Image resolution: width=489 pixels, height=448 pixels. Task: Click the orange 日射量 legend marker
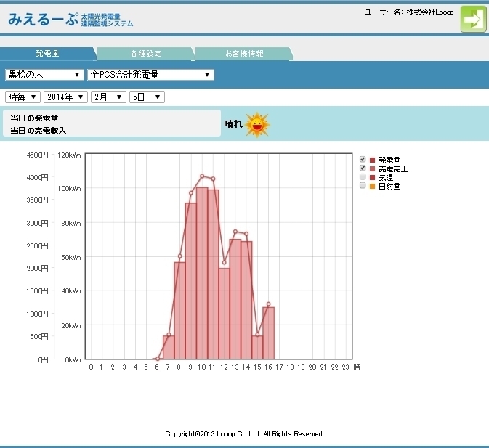pyautogui.click(x=373, y=186)
